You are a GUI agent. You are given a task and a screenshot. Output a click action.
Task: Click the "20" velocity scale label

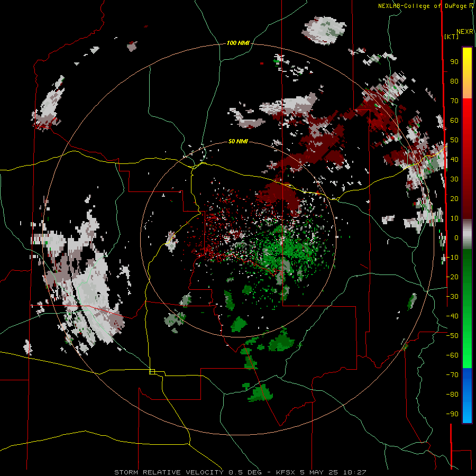tap(454, 198)
